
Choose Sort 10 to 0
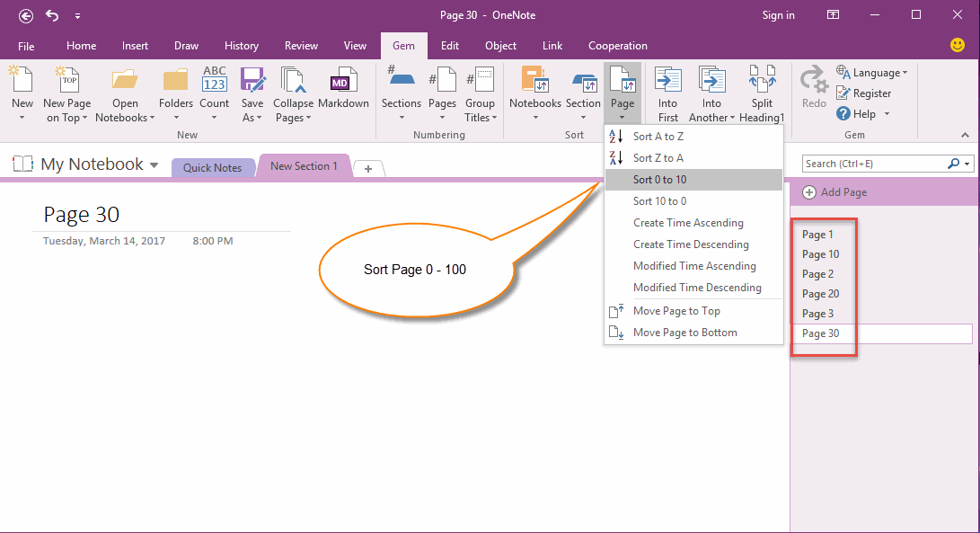[x=693, y=200]
